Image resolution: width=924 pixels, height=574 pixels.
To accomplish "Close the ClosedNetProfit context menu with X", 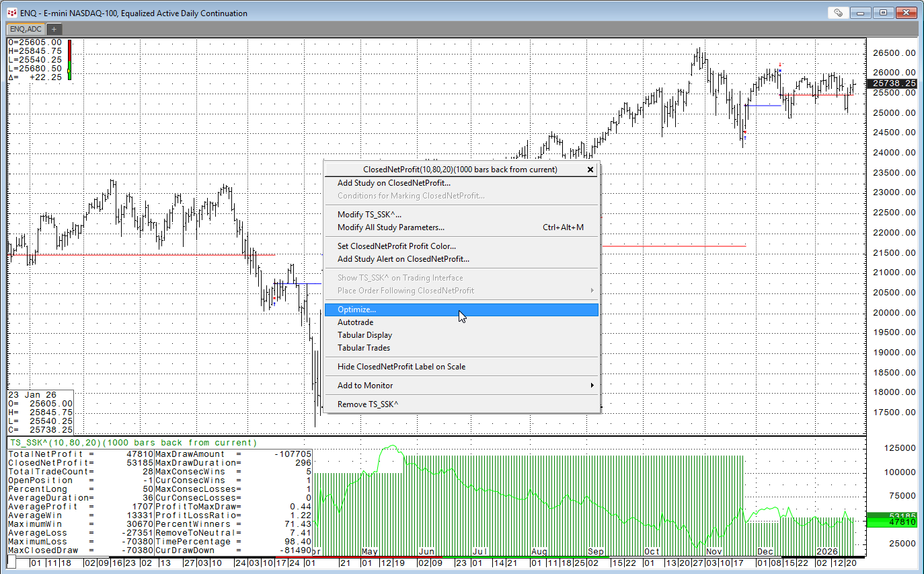I will pyautogui.click(x=590, y=170).
